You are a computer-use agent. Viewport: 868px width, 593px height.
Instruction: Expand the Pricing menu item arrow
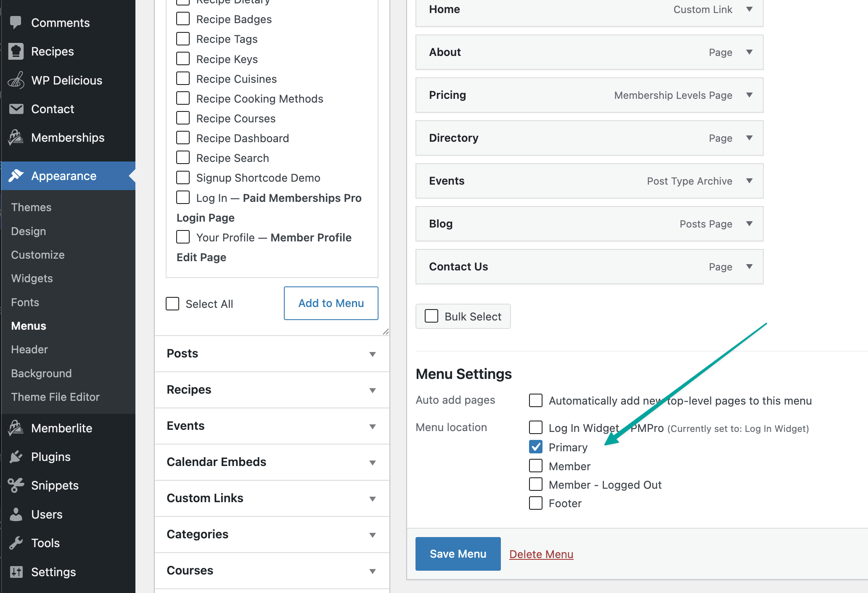pyautogui.click(x=749, y=95)
